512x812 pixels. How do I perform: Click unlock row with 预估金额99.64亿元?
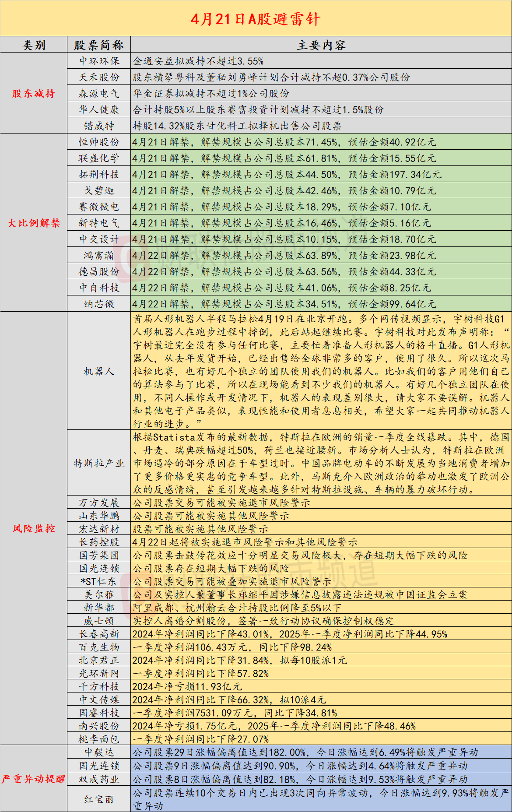pyautogui.click(x=321, y=304)
